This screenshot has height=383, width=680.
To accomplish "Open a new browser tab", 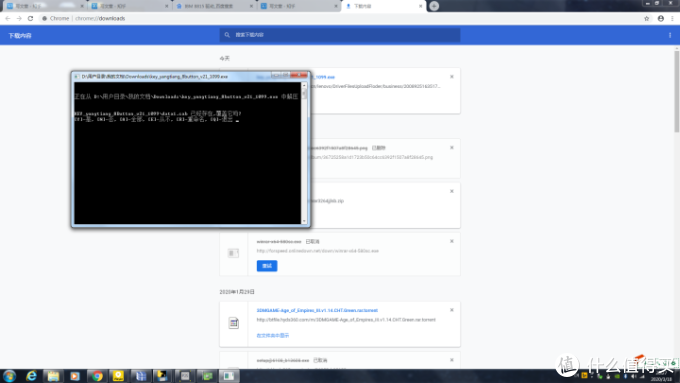I will coord(434,6).
